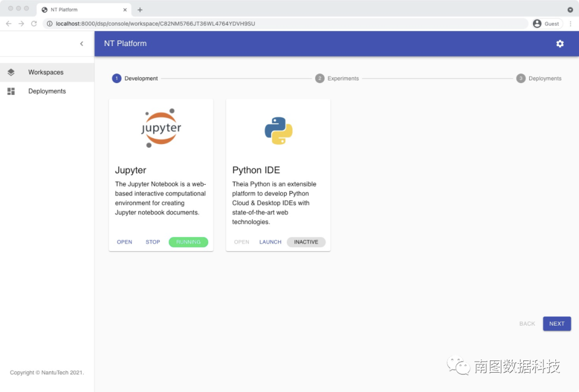This screenshot has width=579, height=392.
Task: Open Deployments in the sidebar
Action: pyautogui.click(x=47, y=91)
